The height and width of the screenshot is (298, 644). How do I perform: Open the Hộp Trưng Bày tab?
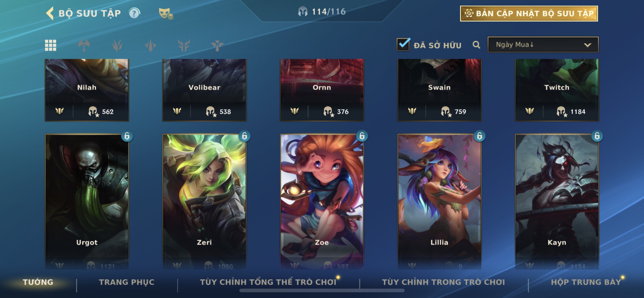586,282
